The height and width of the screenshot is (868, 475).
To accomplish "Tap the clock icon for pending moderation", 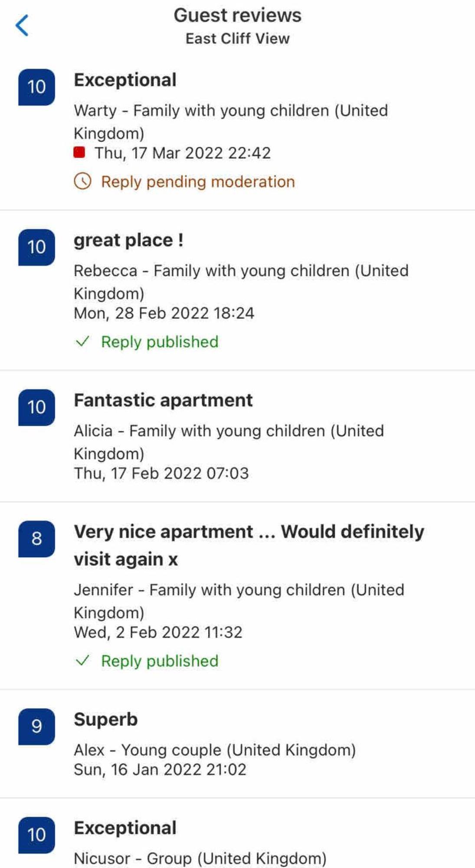I will (82, 181).
